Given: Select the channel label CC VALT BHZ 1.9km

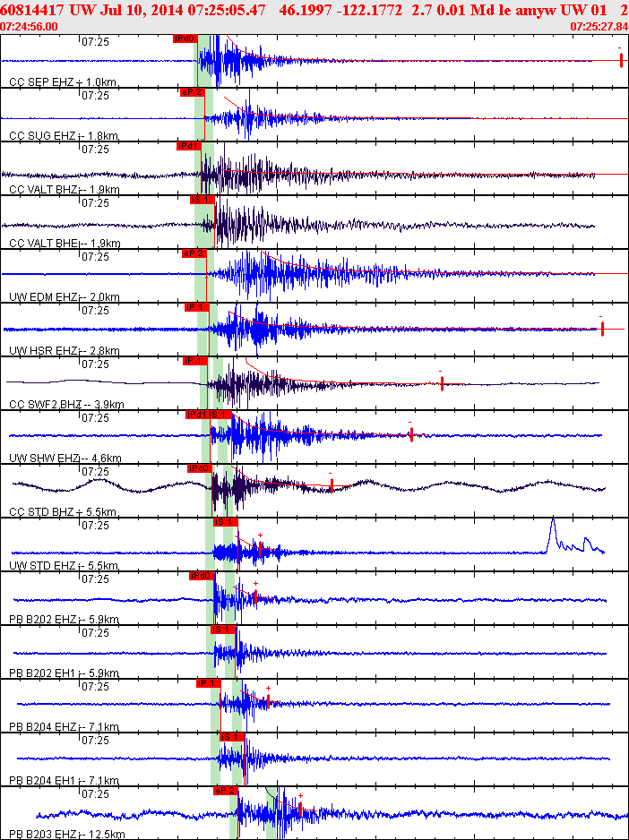Looking at the screenshot, I should [x=65, y=190].
